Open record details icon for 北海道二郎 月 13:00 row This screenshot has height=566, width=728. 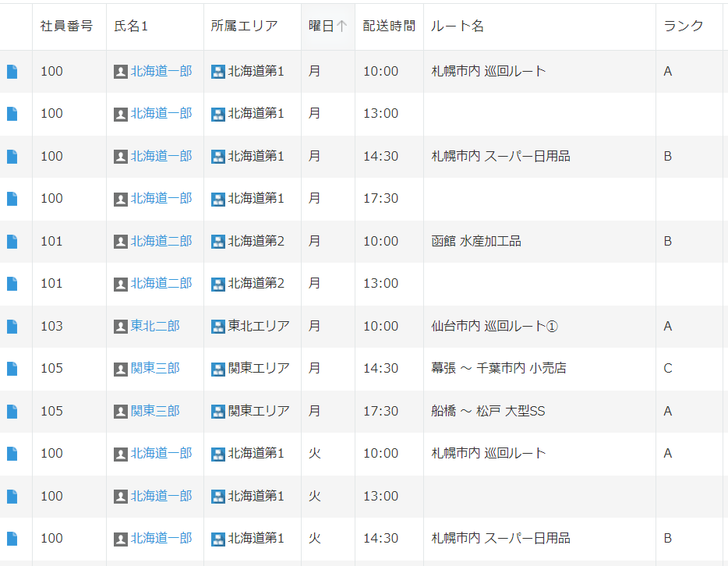tap(12, 284)
